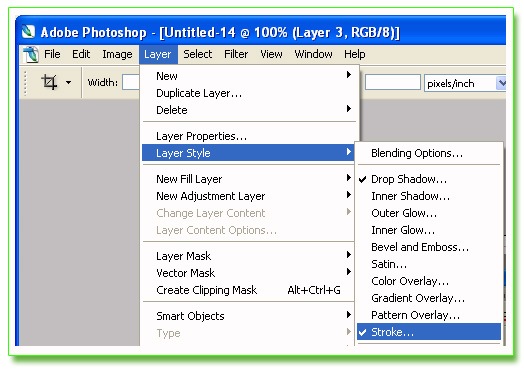
Task: Choose Bevel and Emboss... layer style
Action: 429,247
